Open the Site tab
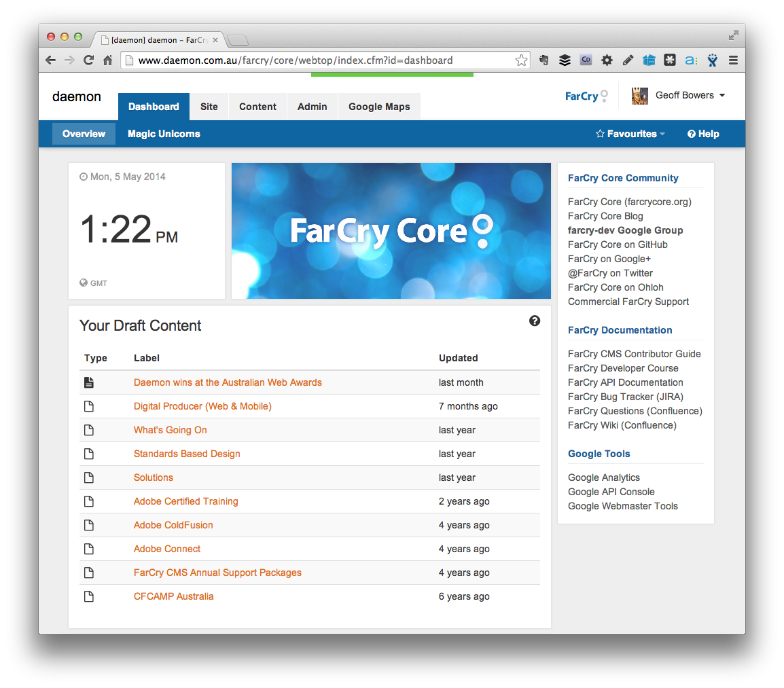Viewport: 784px width, 688px height. 209,107
